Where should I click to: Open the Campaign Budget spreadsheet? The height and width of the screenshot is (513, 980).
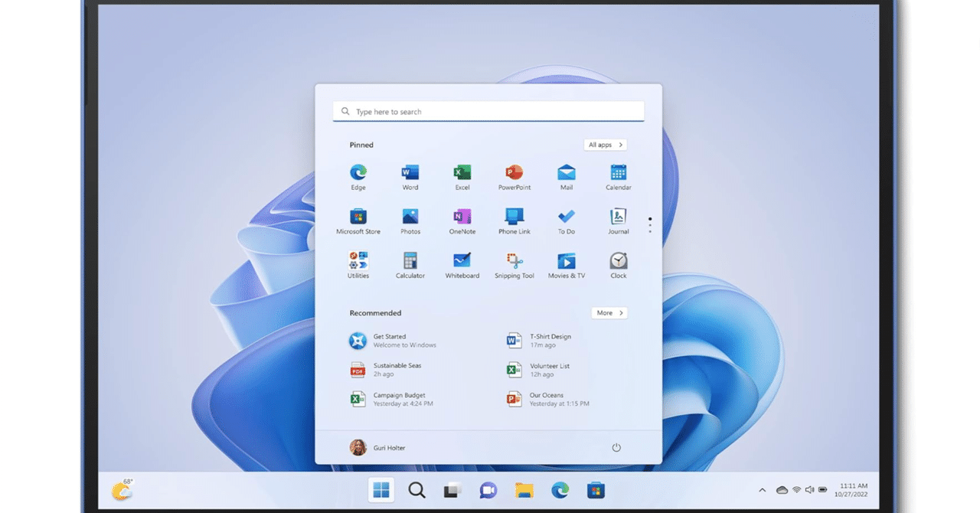(391, 399)
